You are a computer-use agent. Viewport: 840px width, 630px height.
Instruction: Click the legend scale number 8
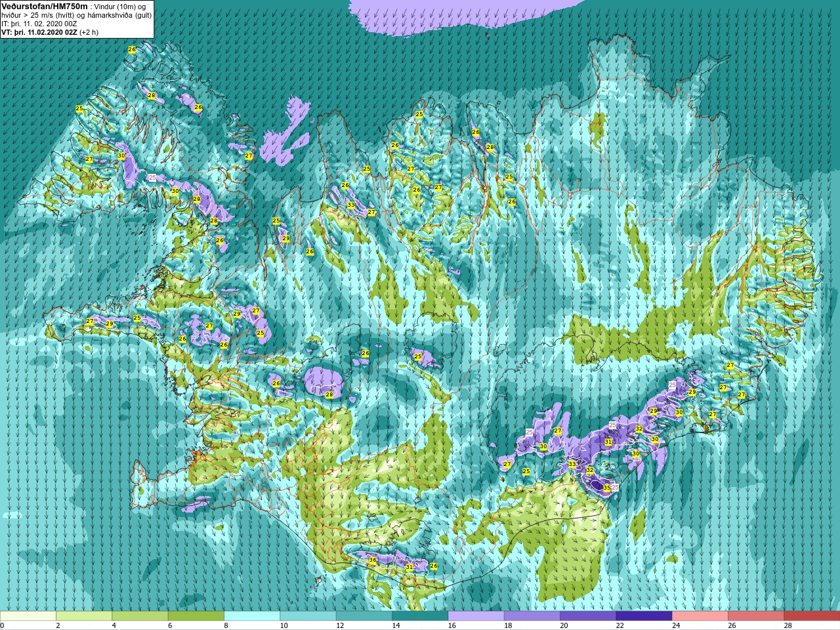point(226,625)
